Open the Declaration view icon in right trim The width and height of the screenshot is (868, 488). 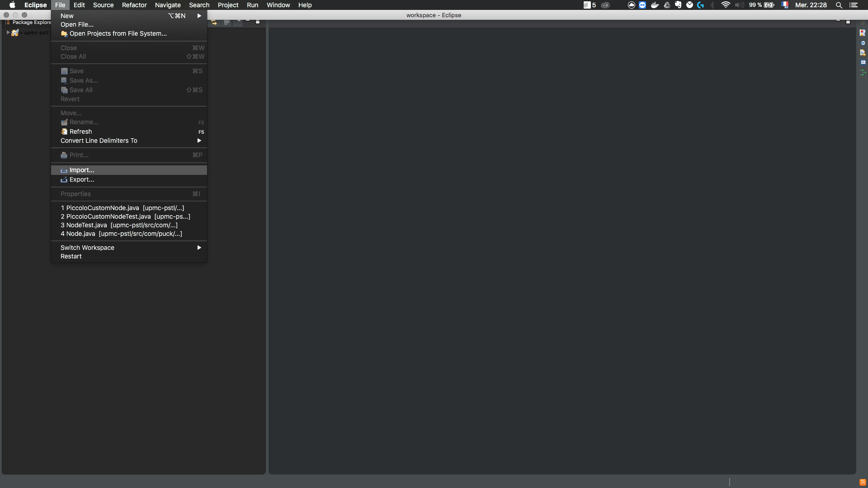[x=863, y=52]
